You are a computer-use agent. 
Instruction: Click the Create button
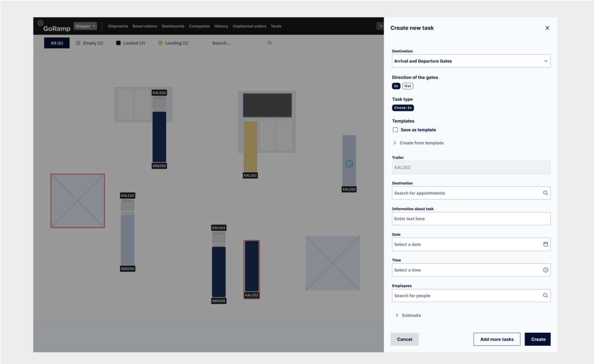pyautogui.click(x=537, y=339)
